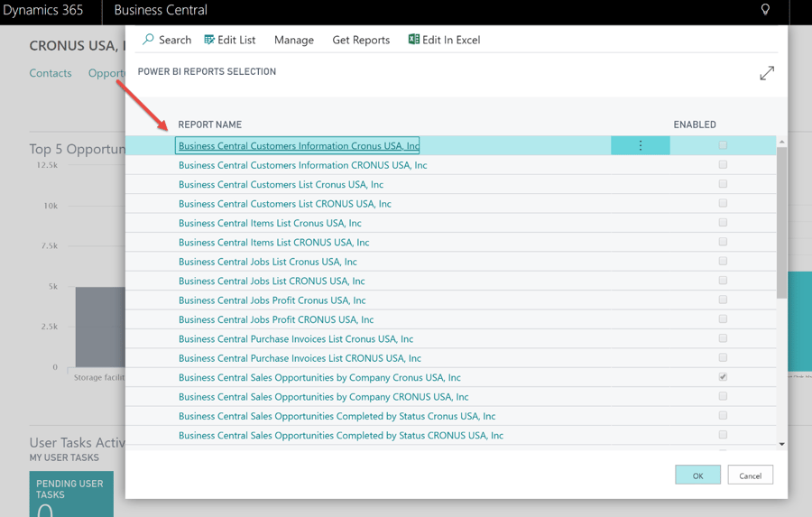The width and height of the screenshot is (812, 517).
Task: Expand dialog with the diagonal arrows icon
Action: 766,73
